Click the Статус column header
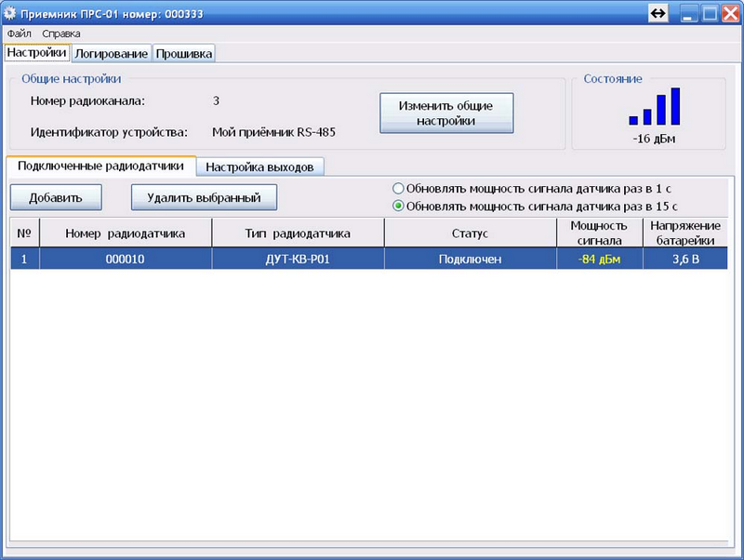744x560 pixels. coord(471,233)
